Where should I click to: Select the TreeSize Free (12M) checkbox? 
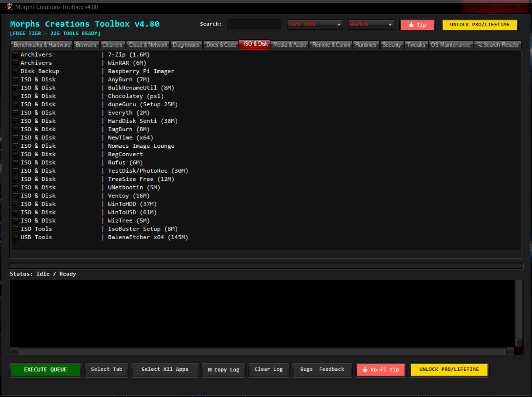(16, 179)
